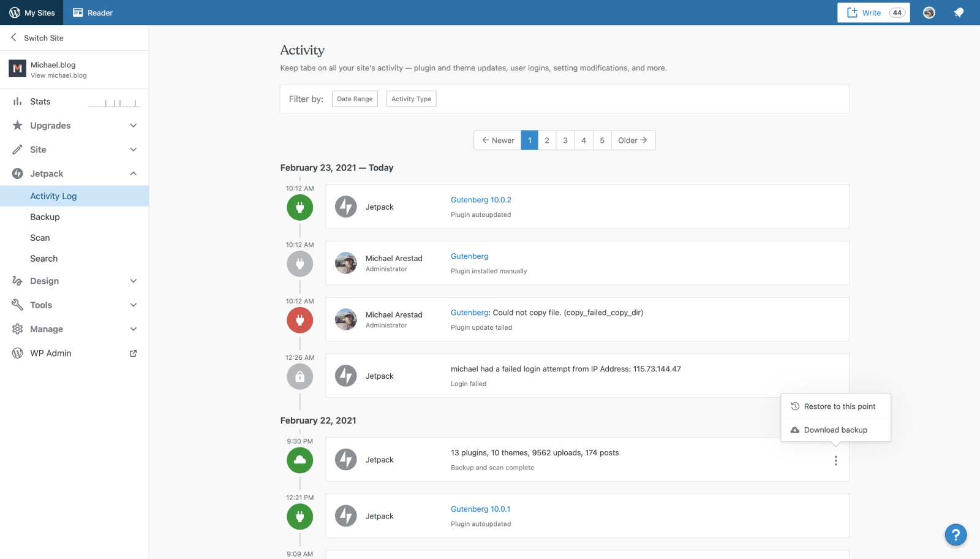This screenshot has width=980, height=559.
Task: Click the 44 drafts count badge
Action: 897,12
